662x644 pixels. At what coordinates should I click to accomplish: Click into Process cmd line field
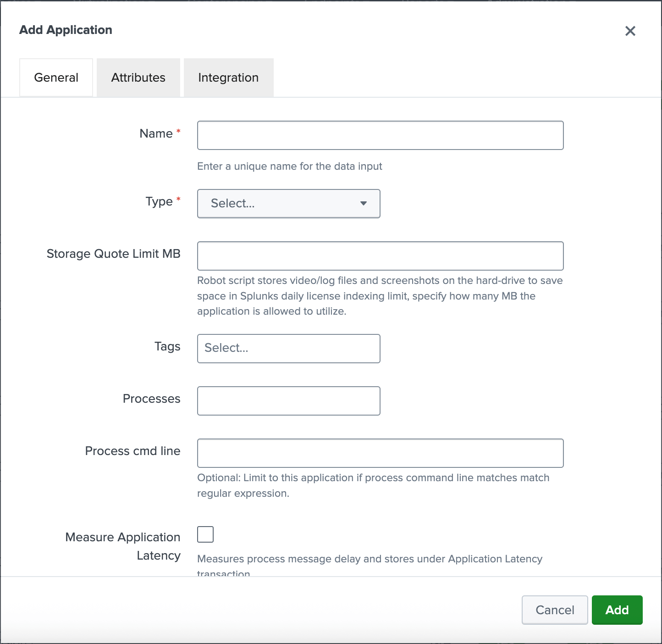(x=380, y=453)
